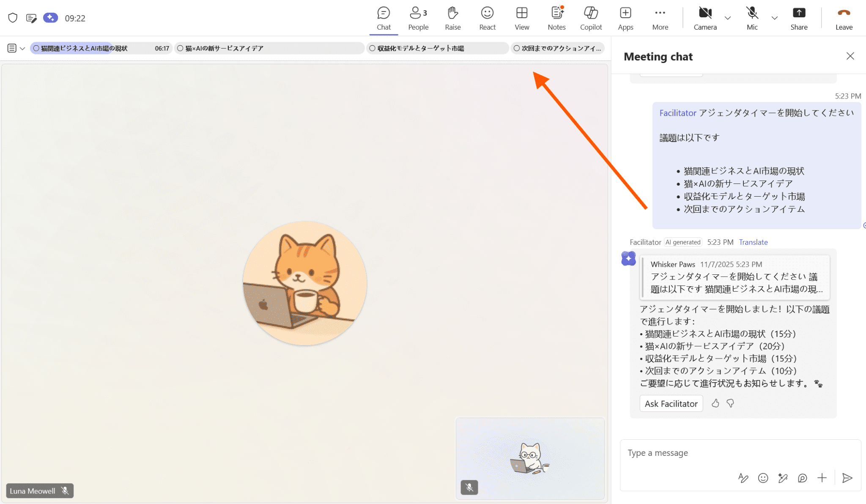
Task: Expand the Camera options chevron
Action: tap(728, 18)
